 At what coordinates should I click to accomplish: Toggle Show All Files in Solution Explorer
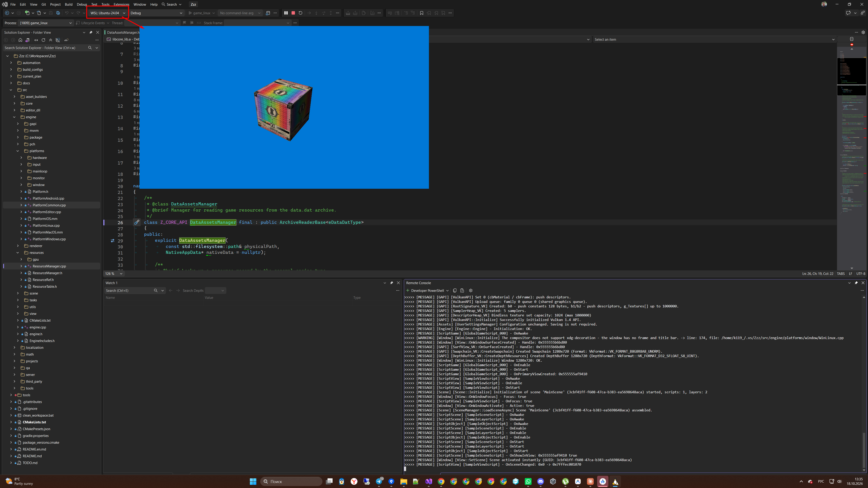(x=58, y=40)
